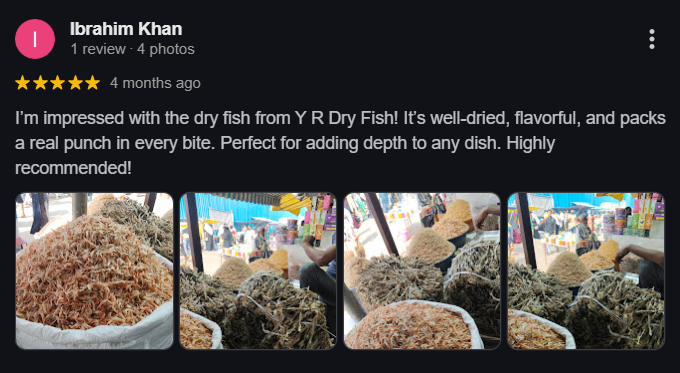Click the third yellow rating star

[57, 83]
